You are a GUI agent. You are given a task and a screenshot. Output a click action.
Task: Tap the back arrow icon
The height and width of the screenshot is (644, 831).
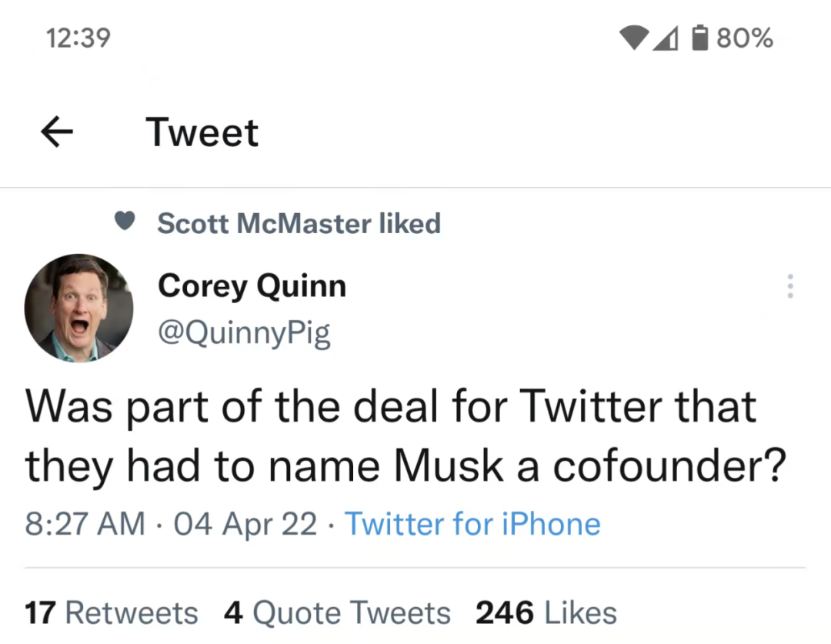click(x=56, y=133)
